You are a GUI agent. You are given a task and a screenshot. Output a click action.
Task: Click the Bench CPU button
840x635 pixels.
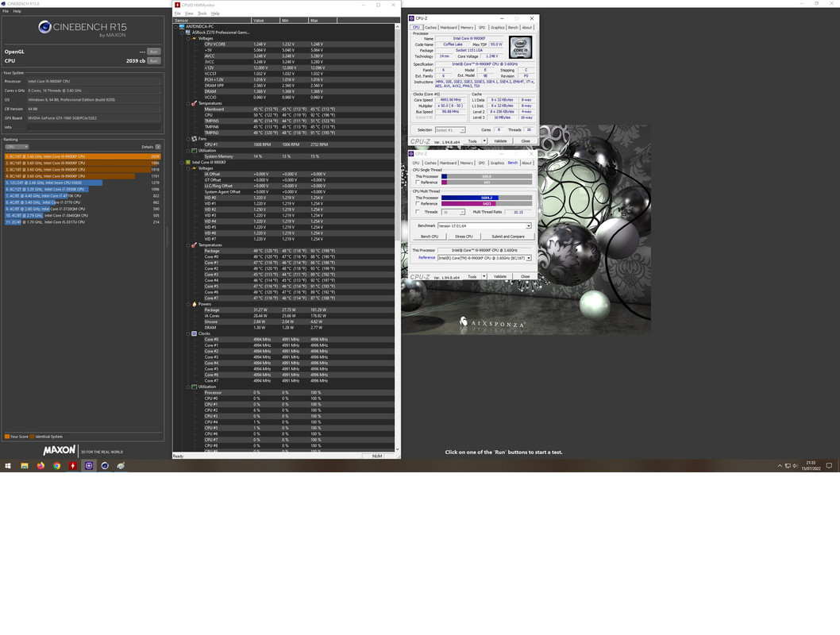point(429,236)
